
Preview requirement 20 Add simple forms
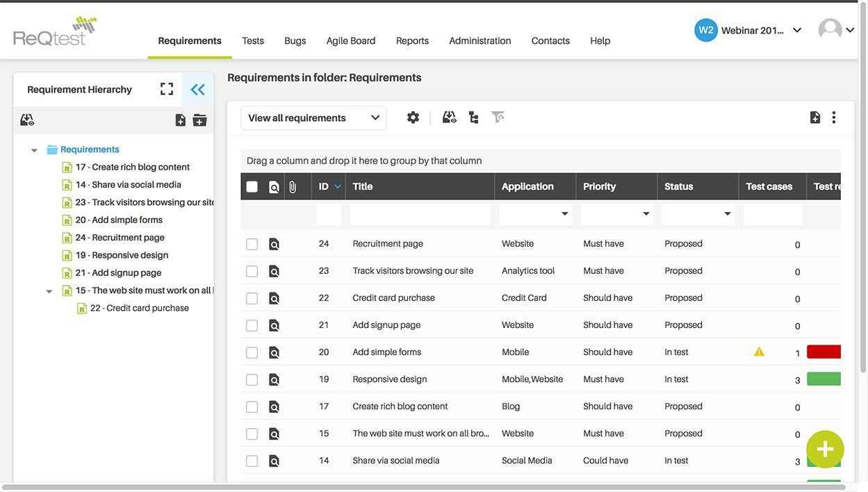click(x=275, y=353)
